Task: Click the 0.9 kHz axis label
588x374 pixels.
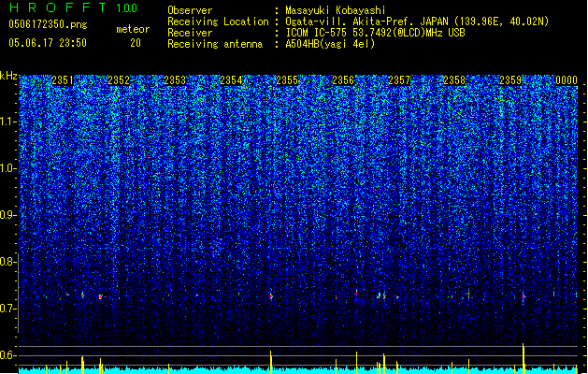Action: tap(8, 215)
